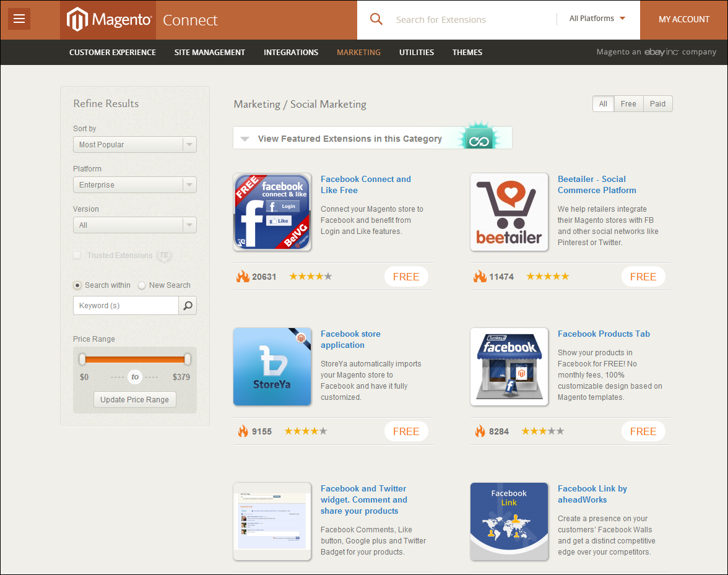Image resolution: width=728 pixels, height=575 pixels.
Task: Click flame popularity icon next to 8284
Action: [480, 431]
